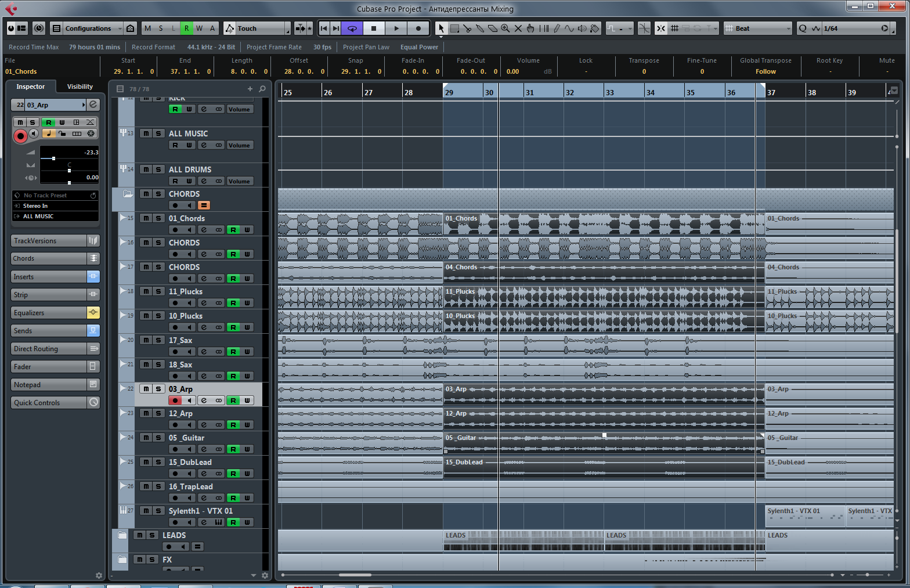The image size is (910, 588).
Task: Open the Inspector tab
Action: 31,86
